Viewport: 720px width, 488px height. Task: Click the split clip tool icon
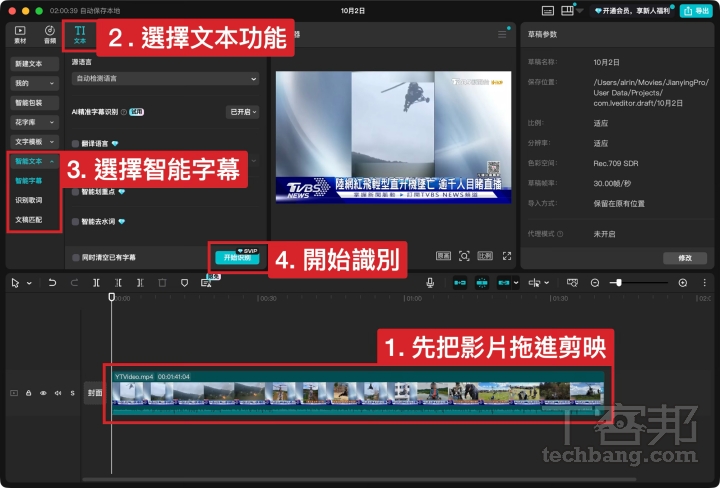coord(96,283)
